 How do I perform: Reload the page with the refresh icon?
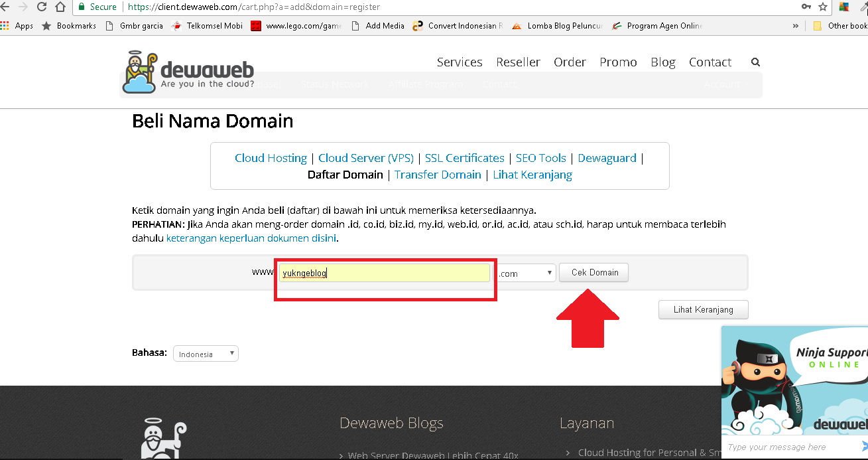42,7
